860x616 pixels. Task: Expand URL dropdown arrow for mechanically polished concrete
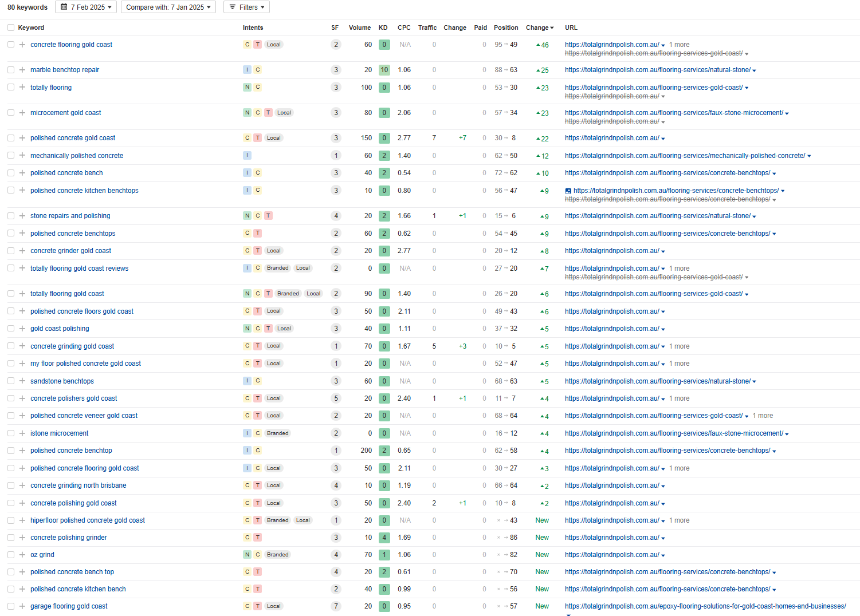(809, 156)
